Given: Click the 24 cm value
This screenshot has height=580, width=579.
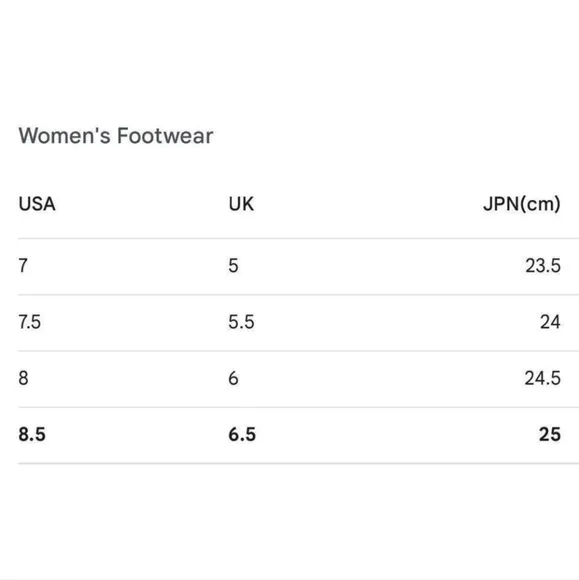Looking at the screenshot, I should coord(550,322).
